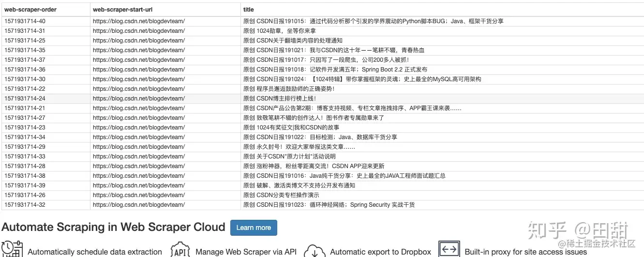Click Automate Scraping in Web Scraper Cloud heading
This screenshot has height=257, width=644.
pos(114,228)
